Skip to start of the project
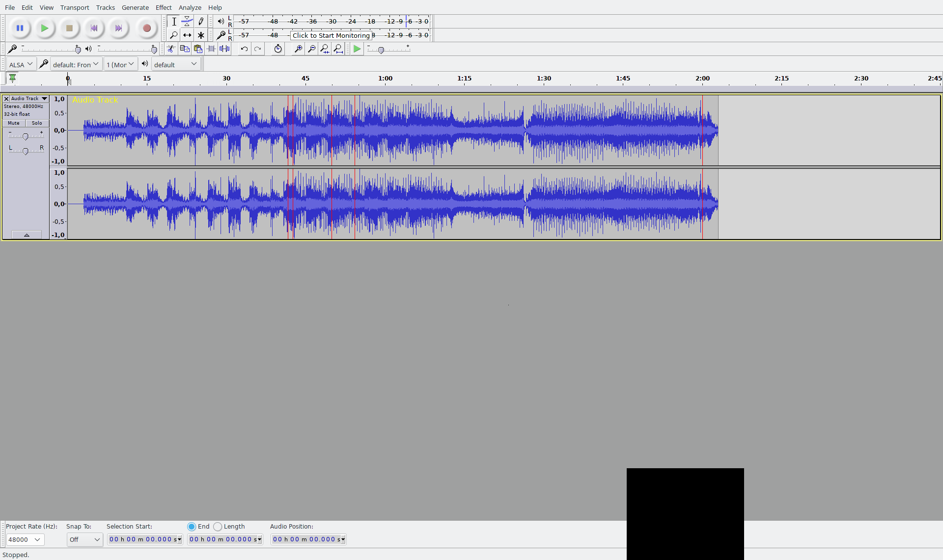 pyautogui.click(x=94, y=28)
